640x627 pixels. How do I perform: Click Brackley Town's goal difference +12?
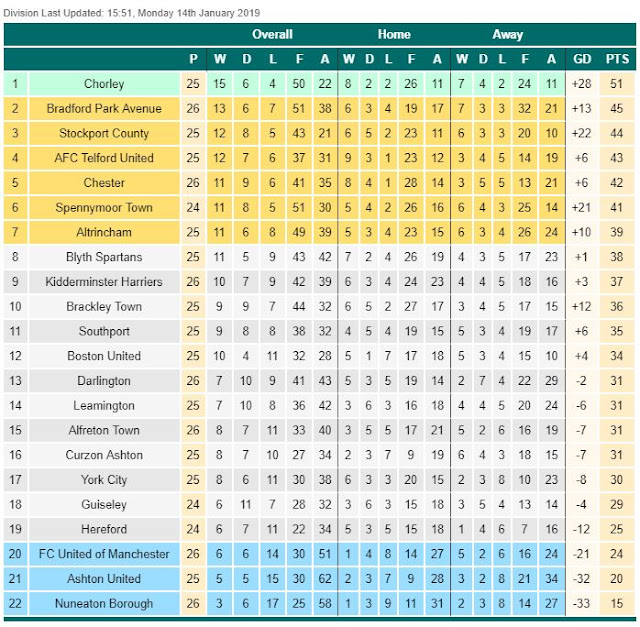pyautogui.click(x=581, y=307)
